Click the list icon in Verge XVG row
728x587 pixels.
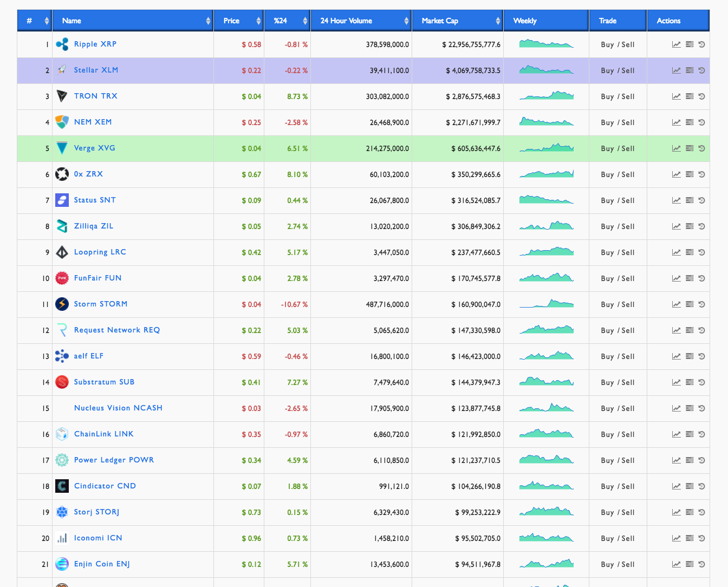pos(690,148)
